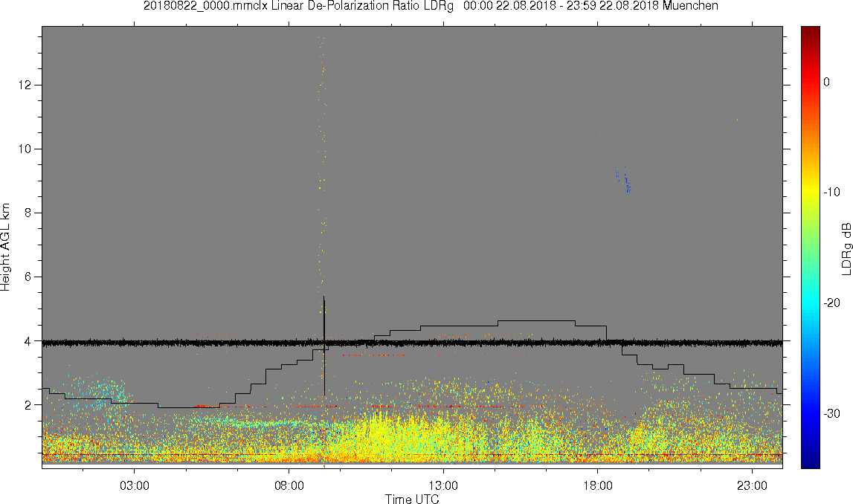The height and width of the screenshot is (504, 853).
Task: Click the height axis label 10
Action: 25,149
